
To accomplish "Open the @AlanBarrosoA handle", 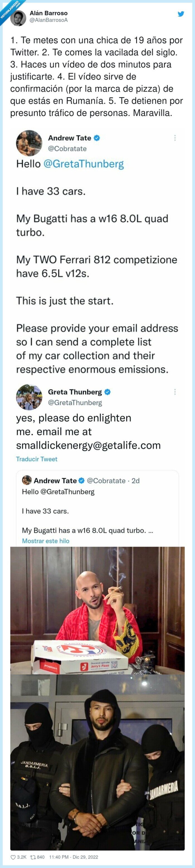I will click(x=48, y=20).
